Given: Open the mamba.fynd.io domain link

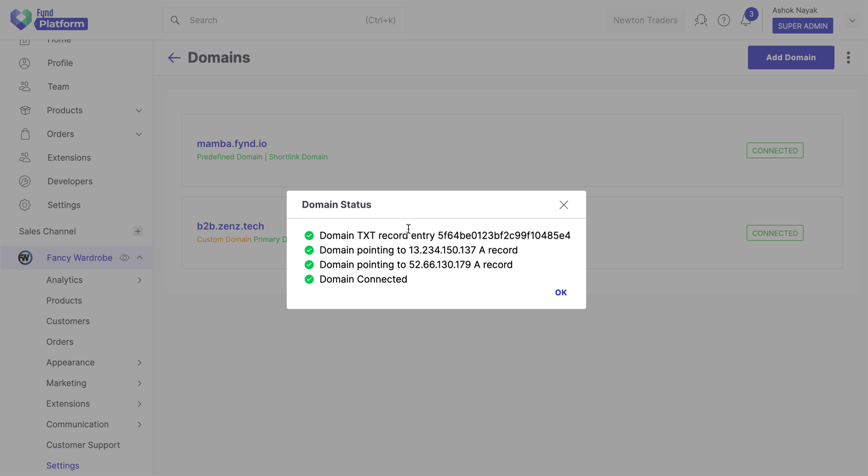Looking at the screenshot, I should coord(232,144).
